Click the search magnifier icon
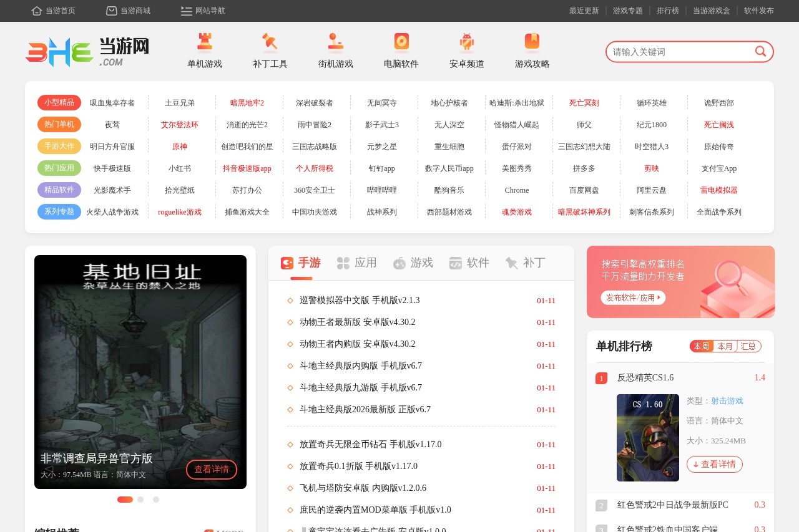 pos(760,52)
